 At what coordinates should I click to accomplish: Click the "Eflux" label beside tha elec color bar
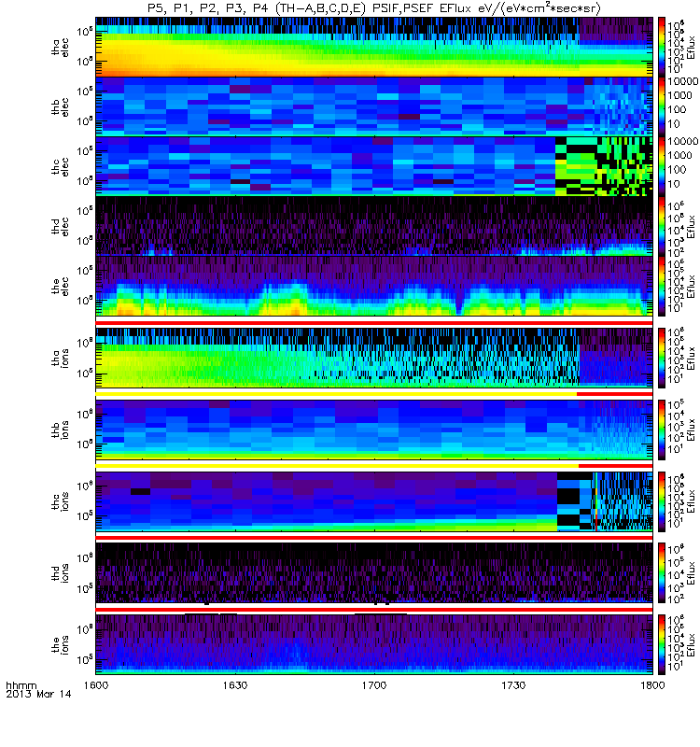tap(691, 48)
